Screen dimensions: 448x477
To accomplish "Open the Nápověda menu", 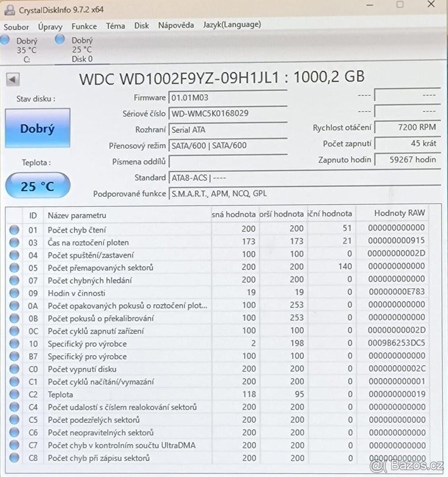I will (x=176, y=25).
